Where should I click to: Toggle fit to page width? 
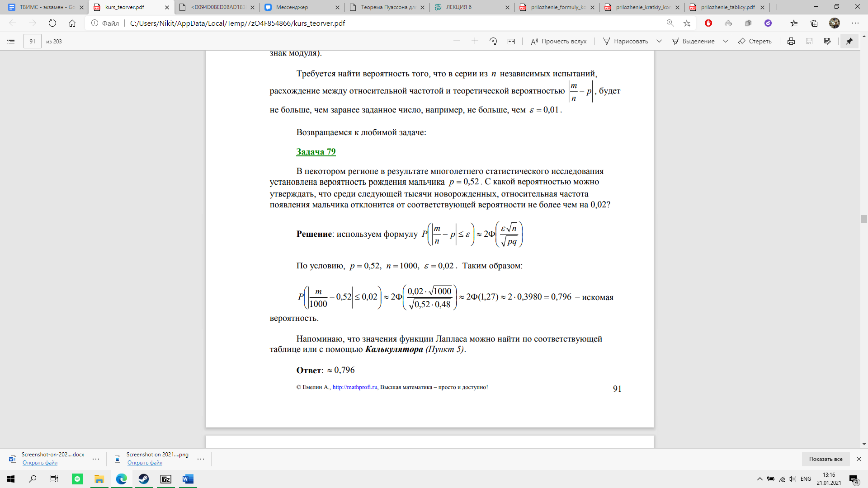pyautogui.click(x=511, y=41)
